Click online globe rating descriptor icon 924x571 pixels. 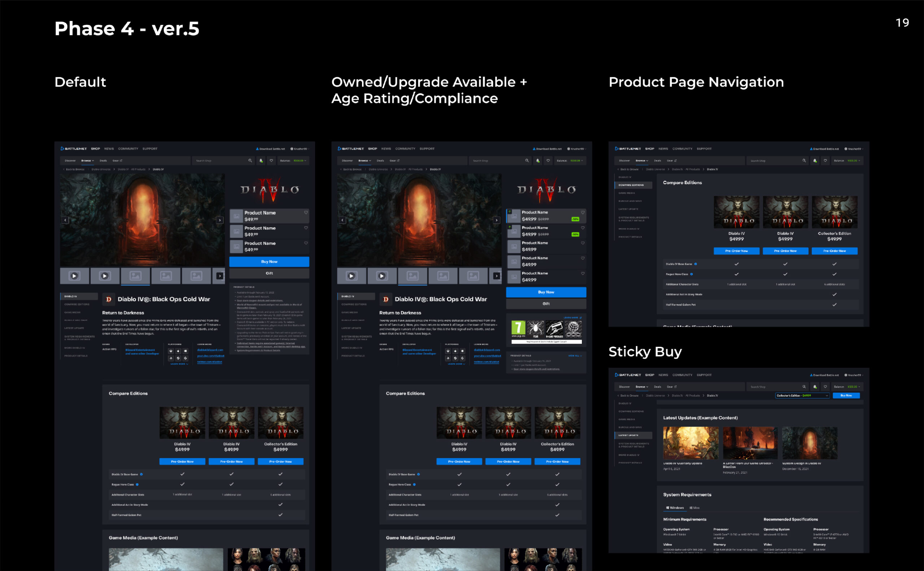573,329
